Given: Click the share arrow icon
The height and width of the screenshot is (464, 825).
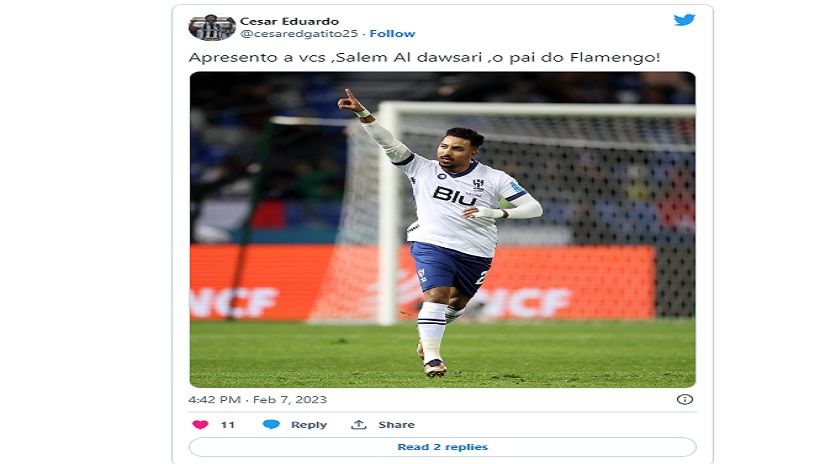Looking at the screenshot, I should [x=359, y=425].
